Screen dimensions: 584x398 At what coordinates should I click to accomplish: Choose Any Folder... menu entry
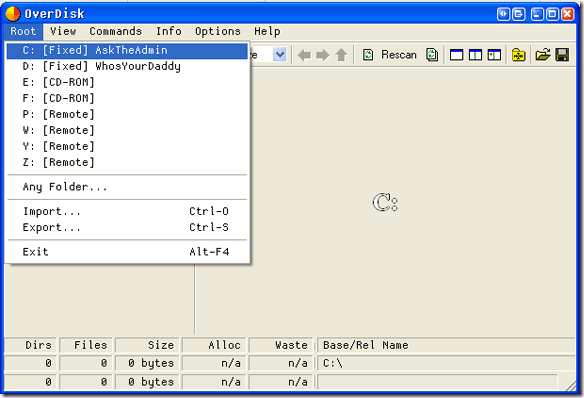[x=127, y=187]
